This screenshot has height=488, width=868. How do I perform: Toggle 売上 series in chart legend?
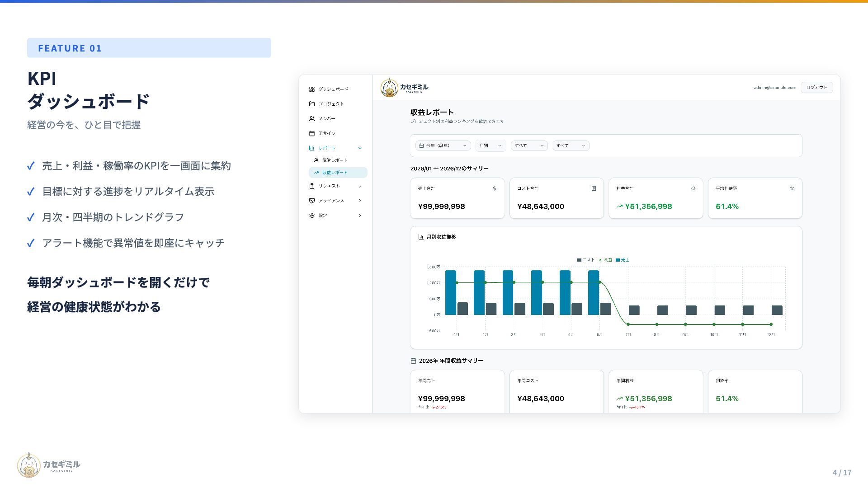coord(623,260)
